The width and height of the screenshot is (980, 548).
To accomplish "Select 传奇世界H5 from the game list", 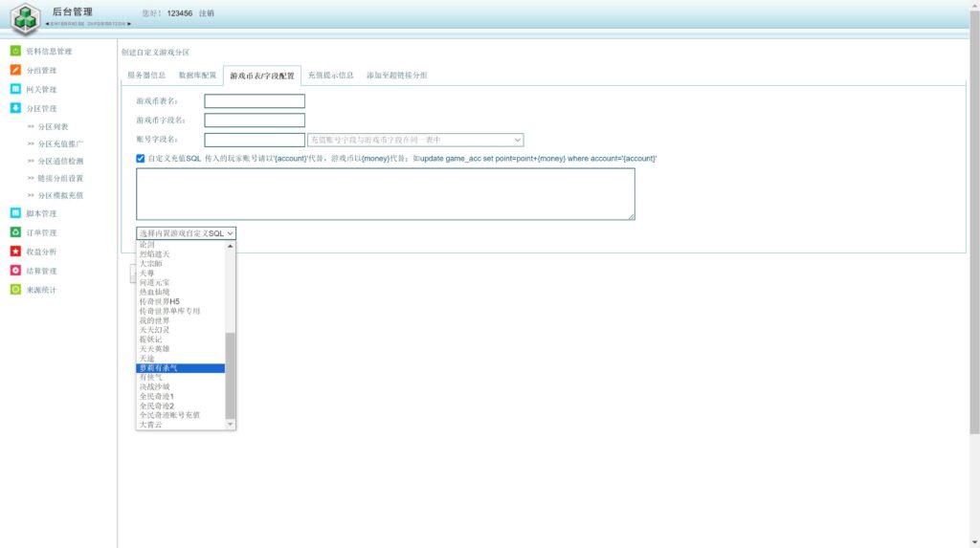I will [x=160, y=301].
